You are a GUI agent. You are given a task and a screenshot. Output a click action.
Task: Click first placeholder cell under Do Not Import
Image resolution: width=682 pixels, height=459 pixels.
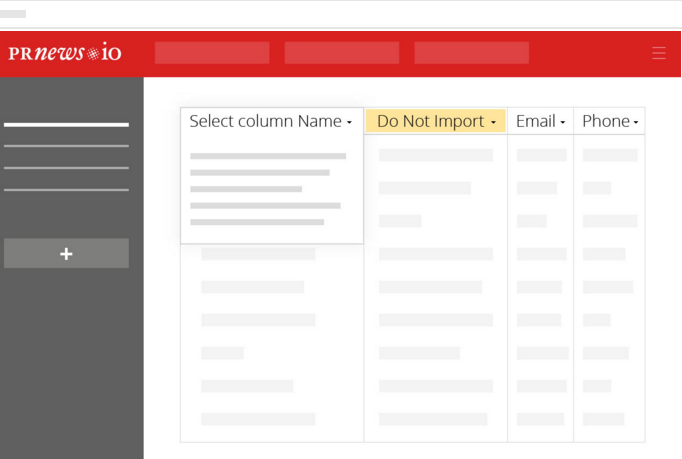click(436, 155)
